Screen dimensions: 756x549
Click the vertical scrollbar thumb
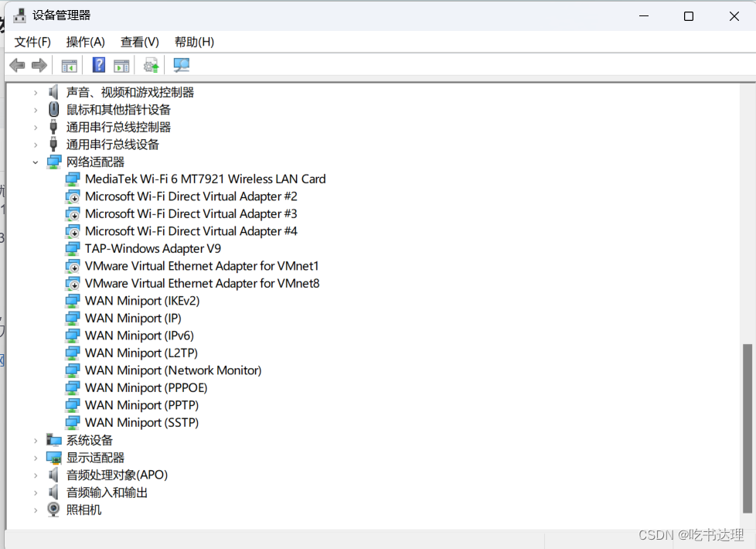(747, 428)
